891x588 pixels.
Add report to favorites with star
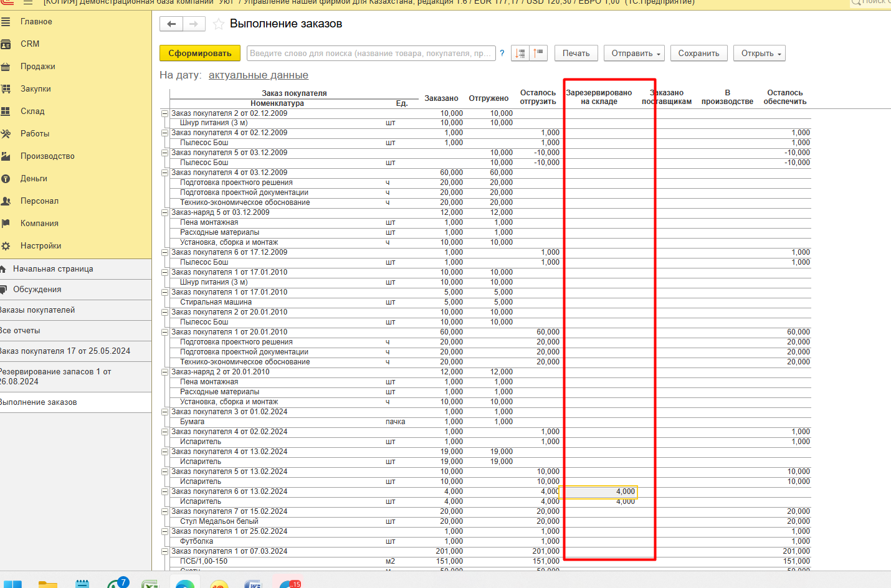click(219, 24)
